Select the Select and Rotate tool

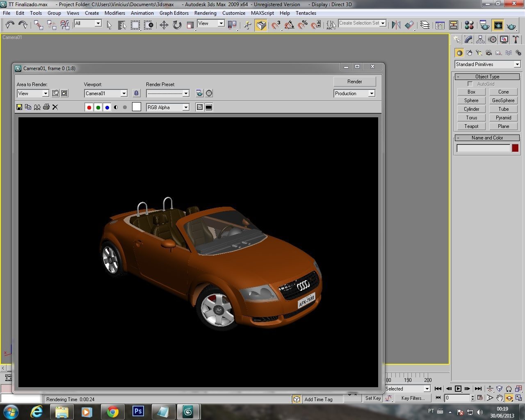(x=177, y=25)
